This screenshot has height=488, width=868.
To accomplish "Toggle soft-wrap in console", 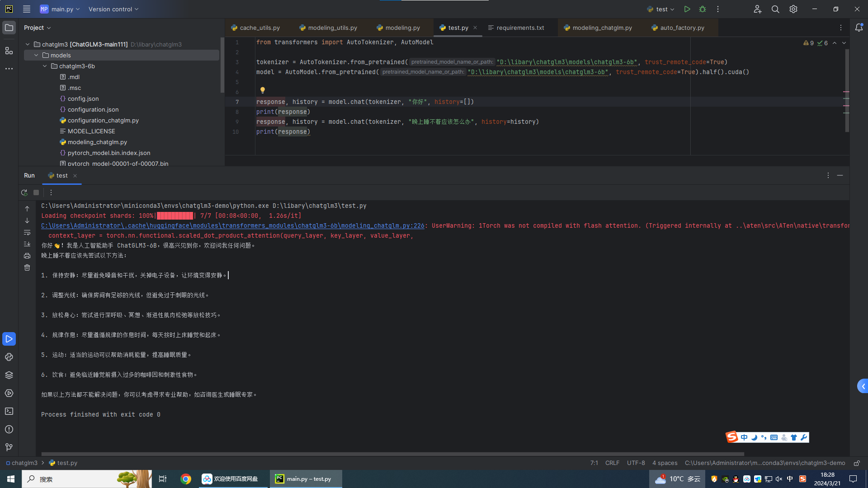I will [x=27, y=232].
